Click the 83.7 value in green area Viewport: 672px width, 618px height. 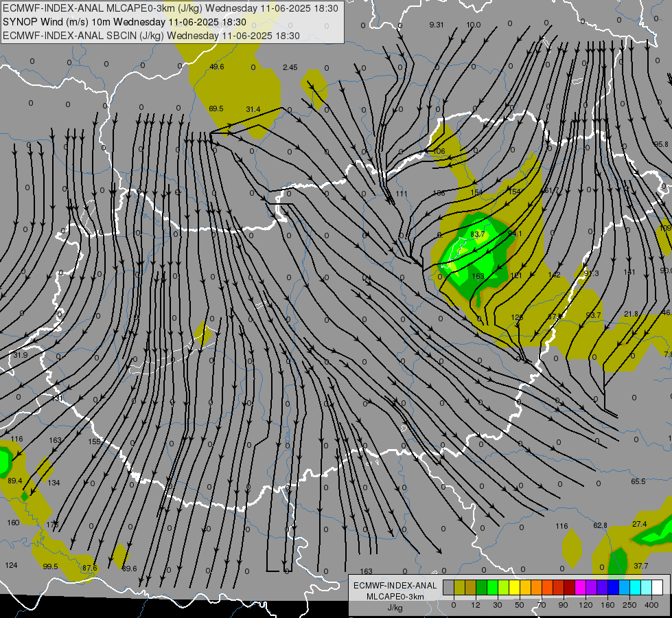coord(478,234)
